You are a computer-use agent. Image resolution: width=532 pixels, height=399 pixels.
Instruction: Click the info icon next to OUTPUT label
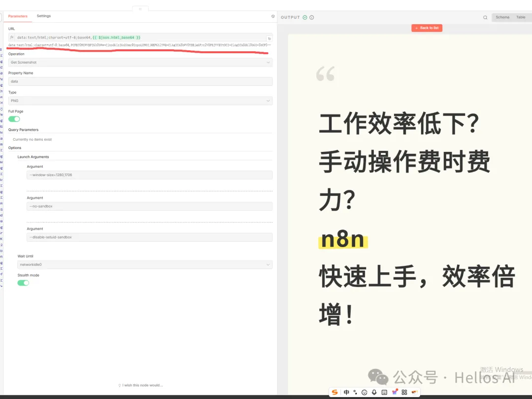tap(311, 17)
